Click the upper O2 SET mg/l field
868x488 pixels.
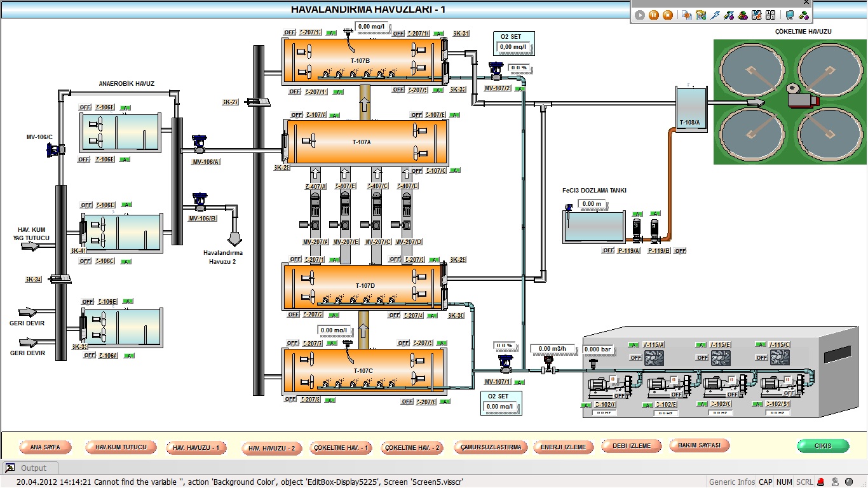513,47
